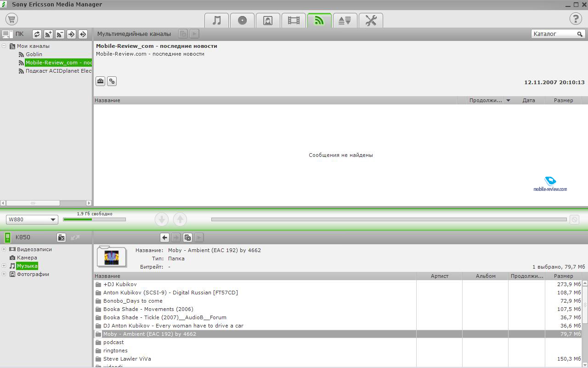Click the device file list vertical scrollbar
This screenshot has height=368, width=588.
tap(585, 305)
